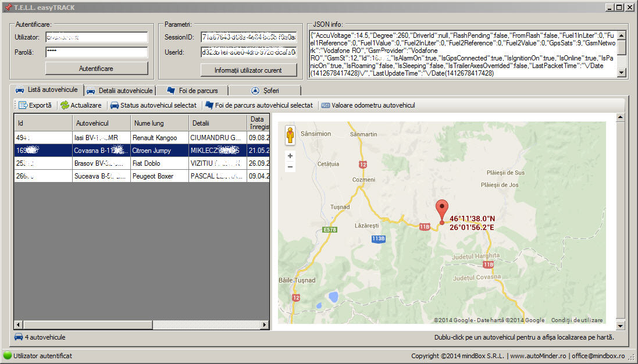Click the 4 autovehicule count text
Screen dimensions: 638x364
pos(45,337)
